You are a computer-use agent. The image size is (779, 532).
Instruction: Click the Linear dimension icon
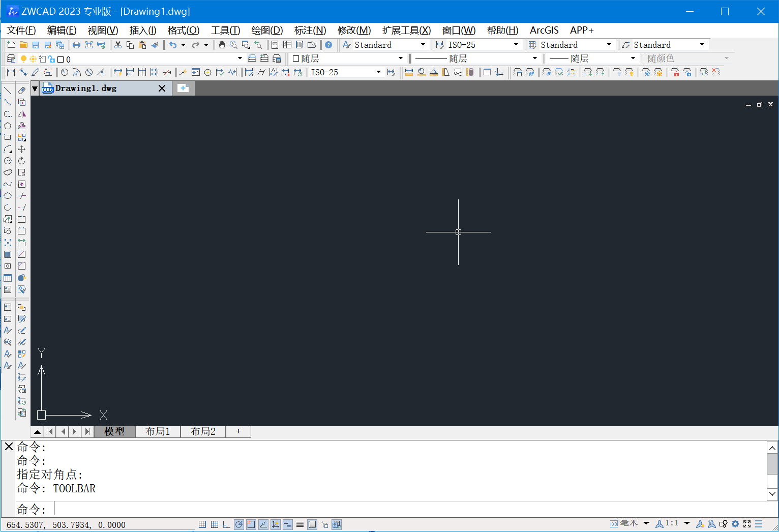coord(11,72)
